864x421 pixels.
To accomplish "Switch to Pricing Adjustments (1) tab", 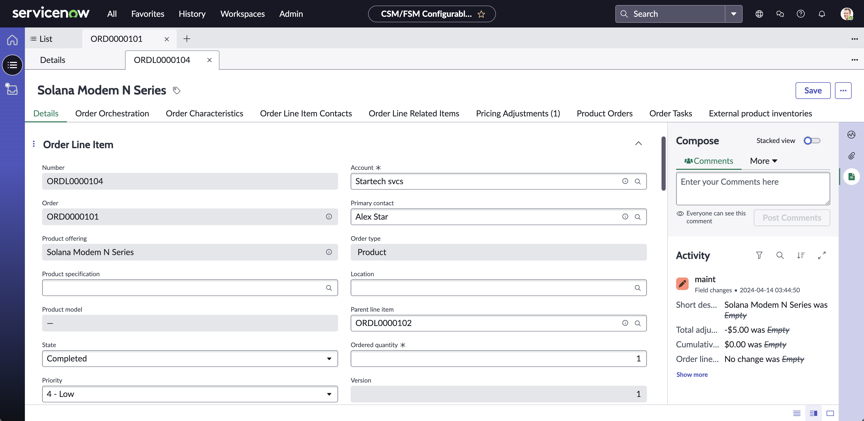I will coord(518,114).
